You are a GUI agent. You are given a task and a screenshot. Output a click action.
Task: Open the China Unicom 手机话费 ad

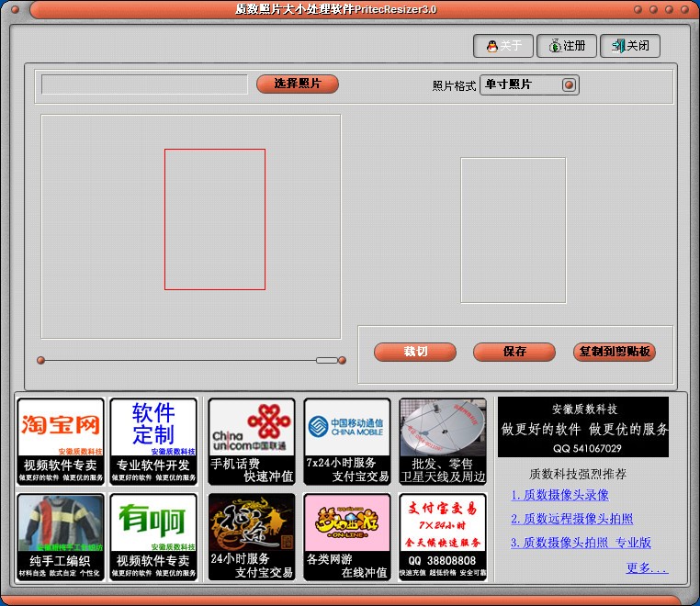252,442
